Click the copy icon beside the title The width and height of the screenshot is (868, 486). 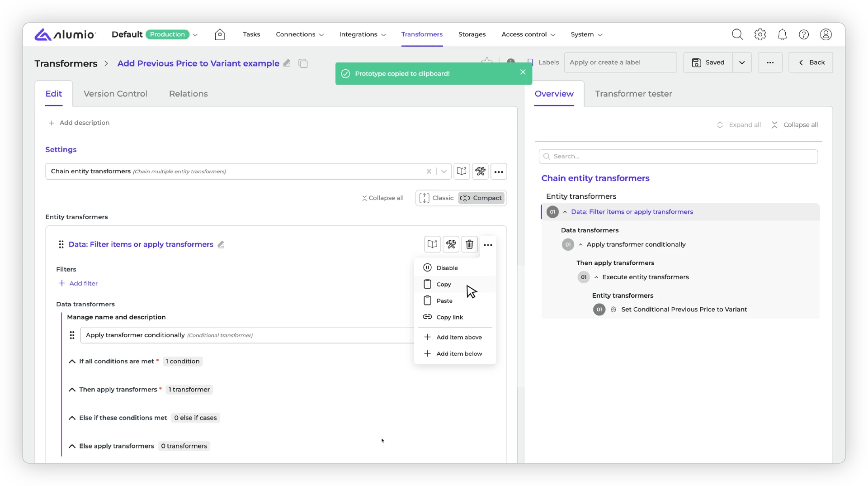[x=303, y=63]
